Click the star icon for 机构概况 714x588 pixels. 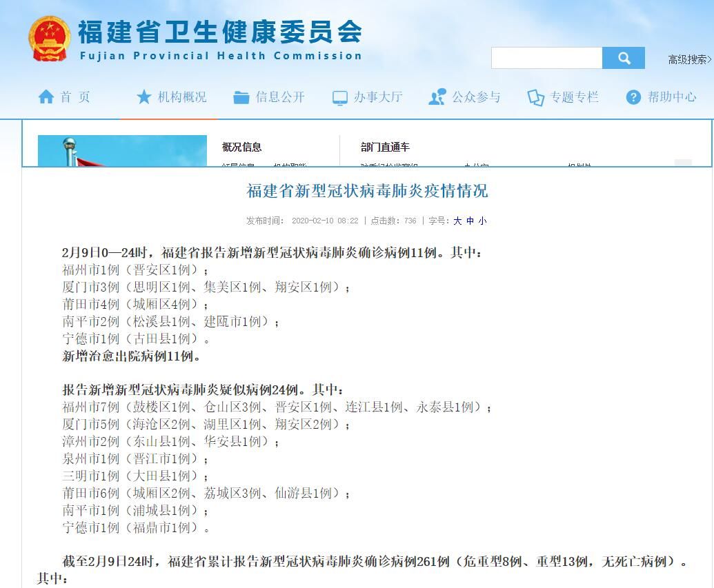click(x=143, y=97)
